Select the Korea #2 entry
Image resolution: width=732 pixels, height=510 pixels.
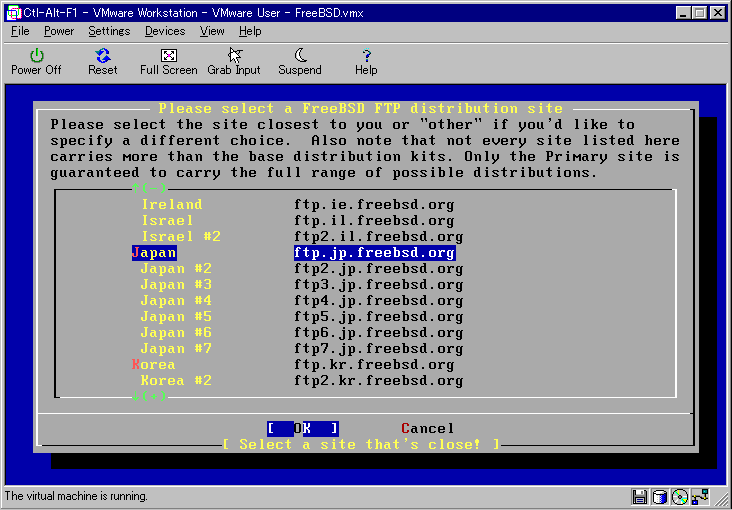[x=176, y=381]
